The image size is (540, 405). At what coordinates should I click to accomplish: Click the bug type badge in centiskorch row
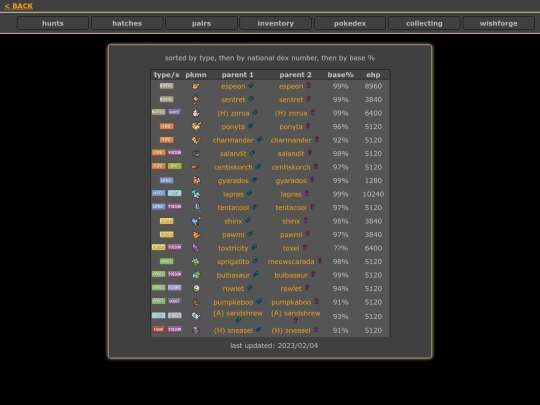[x=175, y=166]
